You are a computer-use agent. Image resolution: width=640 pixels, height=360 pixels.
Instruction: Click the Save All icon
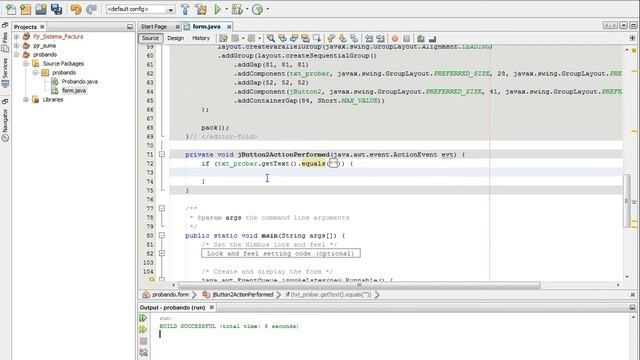click(x=56, y=9)
